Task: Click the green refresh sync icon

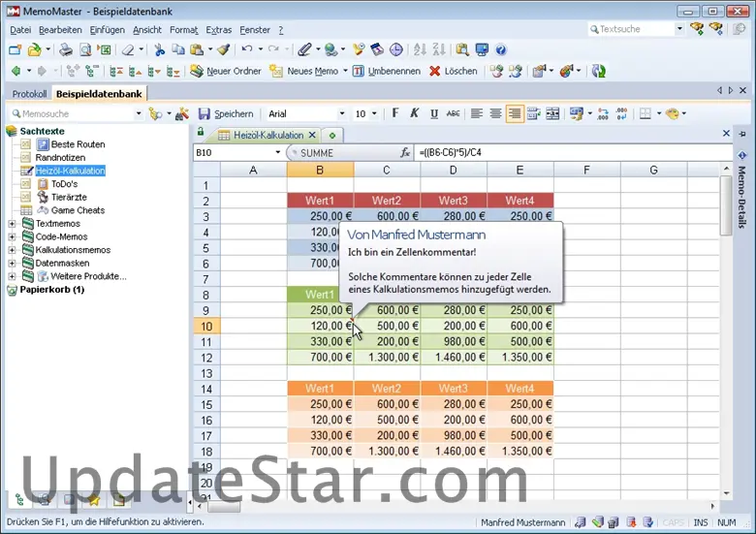Action: [x=598, y=72]
